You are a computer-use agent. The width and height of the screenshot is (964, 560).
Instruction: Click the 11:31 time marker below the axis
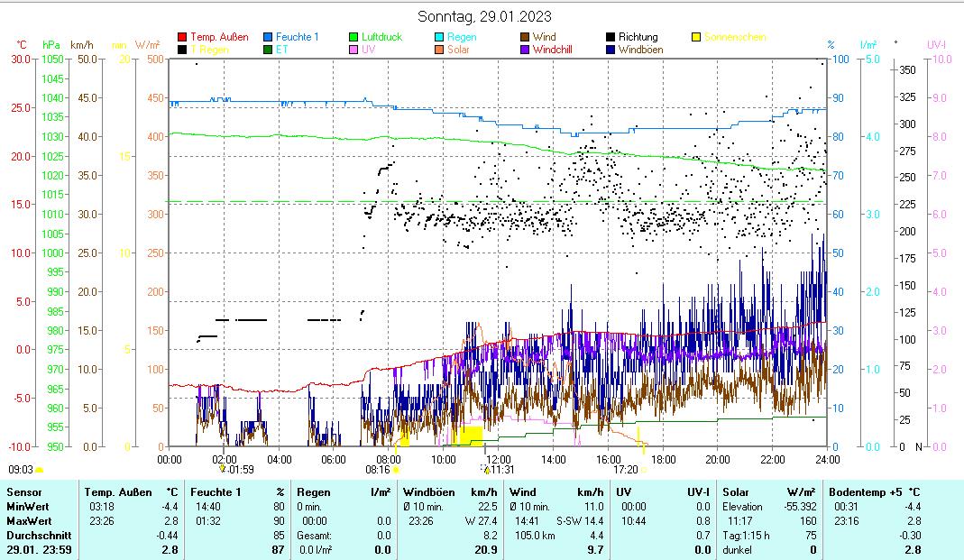click(501, 469)
